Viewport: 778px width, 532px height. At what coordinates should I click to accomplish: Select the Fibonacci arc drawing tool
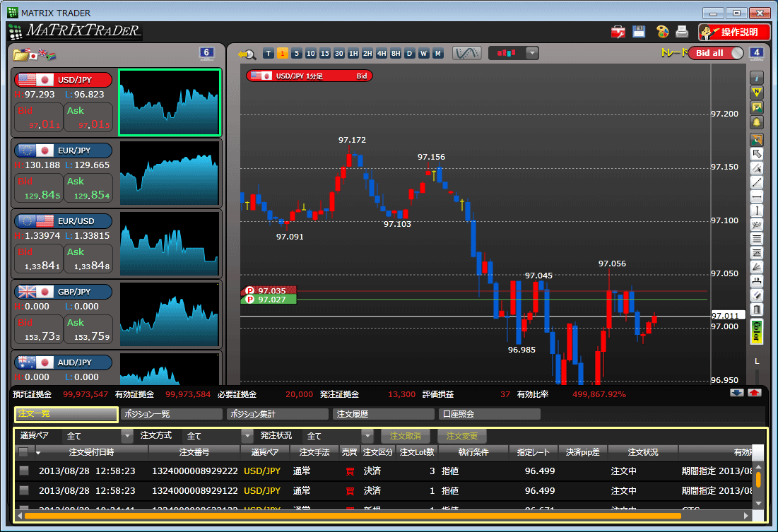point(756,225)
